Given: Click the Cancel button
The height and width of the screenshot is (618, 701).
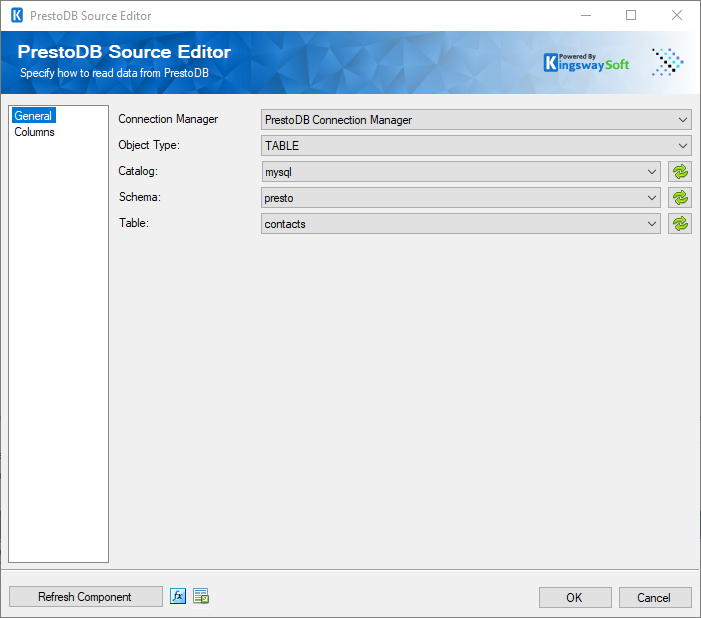Looking at the screenshot, I should [x=655, y=597].
